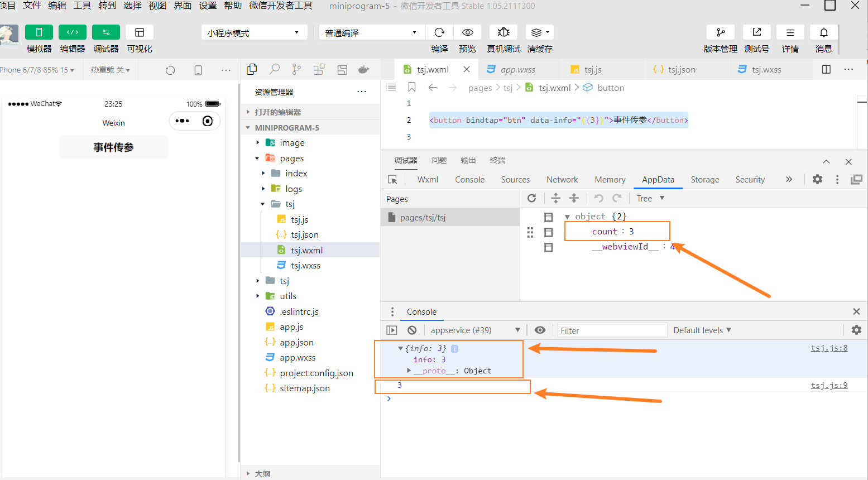Click the AppData undo icon

[598, 198]
